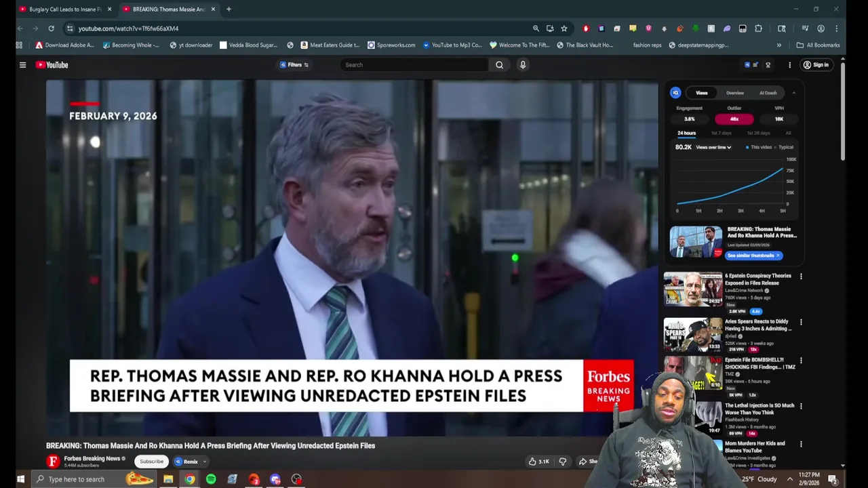Image resolution: width=868 pixels, height=488 pixels.
Task: Select the Engagement 3.8% metric pill
Action: tap(689, 119)
